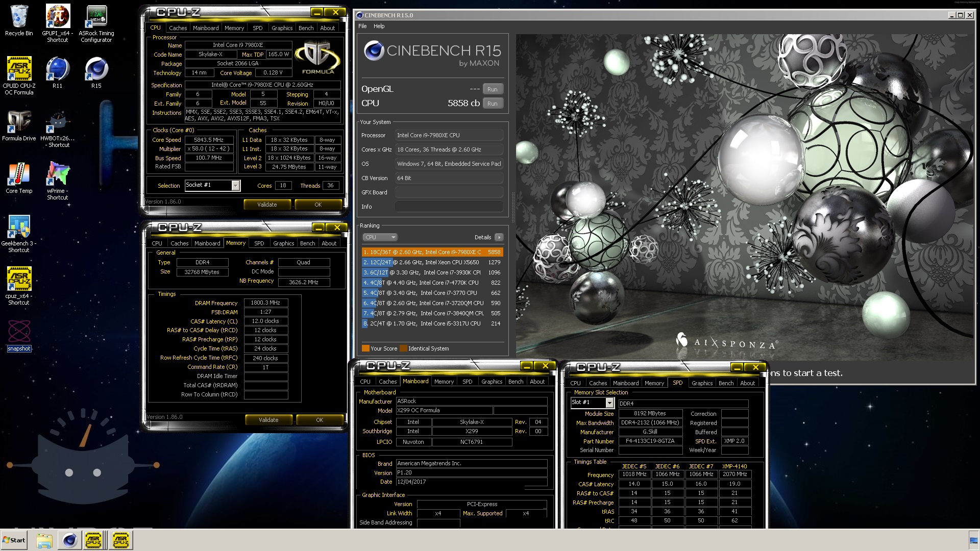
Task: Open the Recycle Bin desktop icon
Action: pos(19,20)
